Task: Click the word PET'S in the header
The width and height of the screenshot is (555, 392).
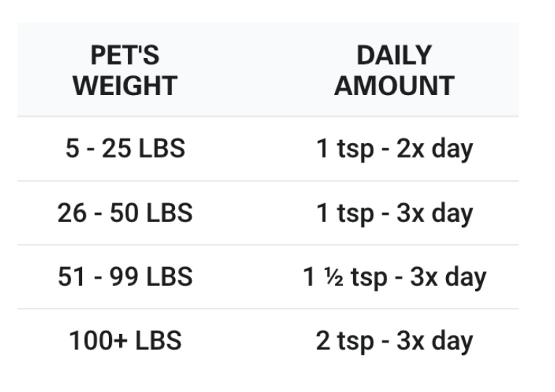Action: pyautogui.click(x=126, y=55)
